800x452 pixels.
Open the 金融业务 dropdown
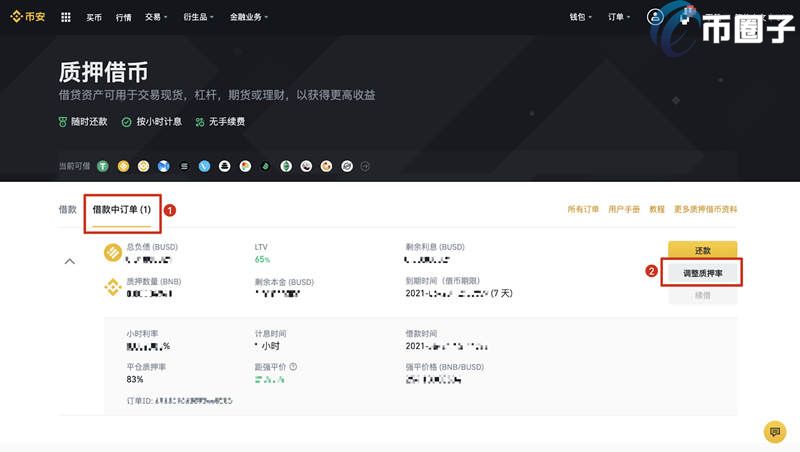pyautogui.click(x=249, y=17)
